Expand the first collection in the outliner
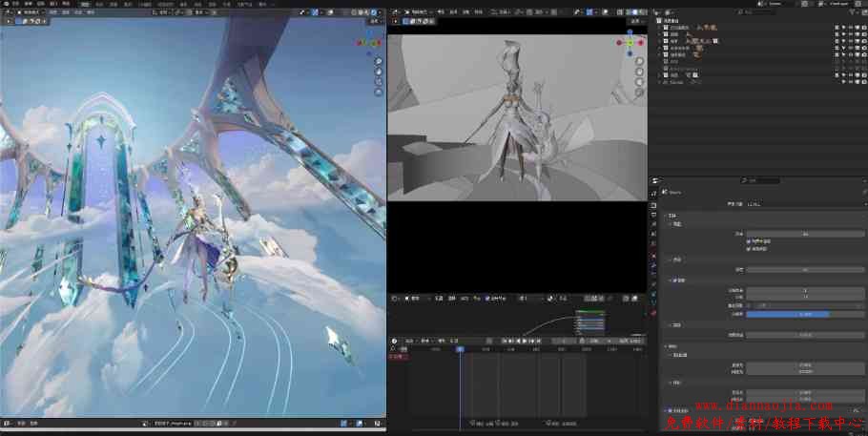 tap(660, 28)
